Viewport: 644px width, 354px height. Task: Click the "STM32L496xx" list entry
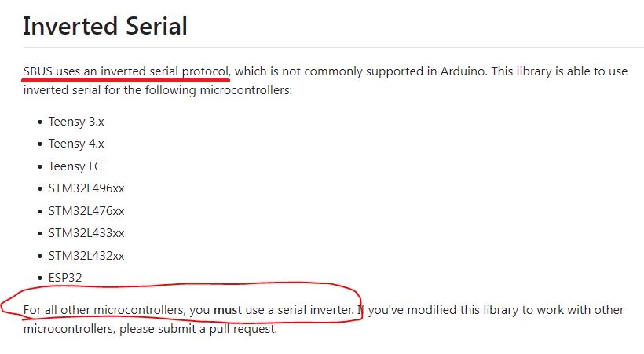click(86, 188)
